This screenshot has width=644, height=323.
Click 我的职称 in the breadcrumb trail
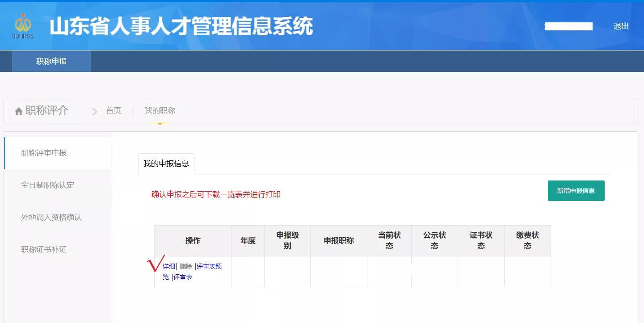click(160, 110)
